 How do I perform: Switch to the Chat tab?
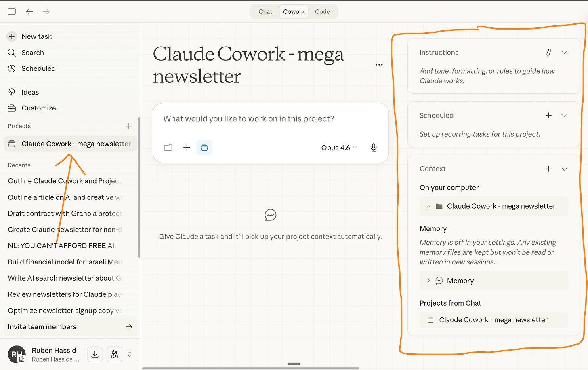pos(265,11)
